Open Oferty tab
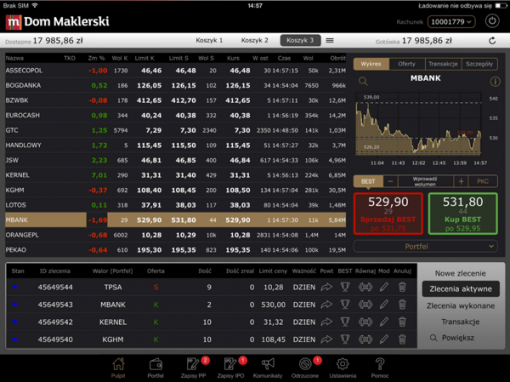 tap(407, 64)
